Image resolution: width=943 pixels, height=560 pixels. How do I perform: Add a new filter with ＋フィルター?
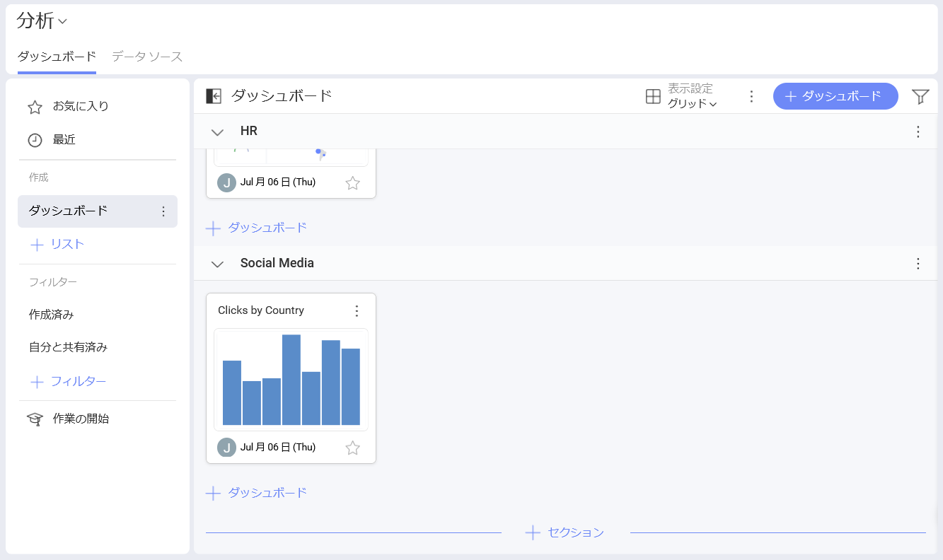[x=68, y=382]
